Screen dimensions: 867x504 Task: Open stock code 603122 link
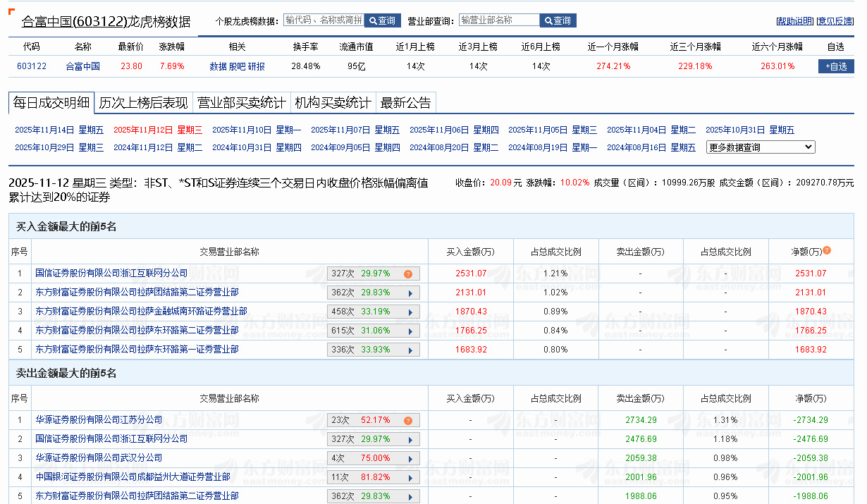click(x=31, y=66)
